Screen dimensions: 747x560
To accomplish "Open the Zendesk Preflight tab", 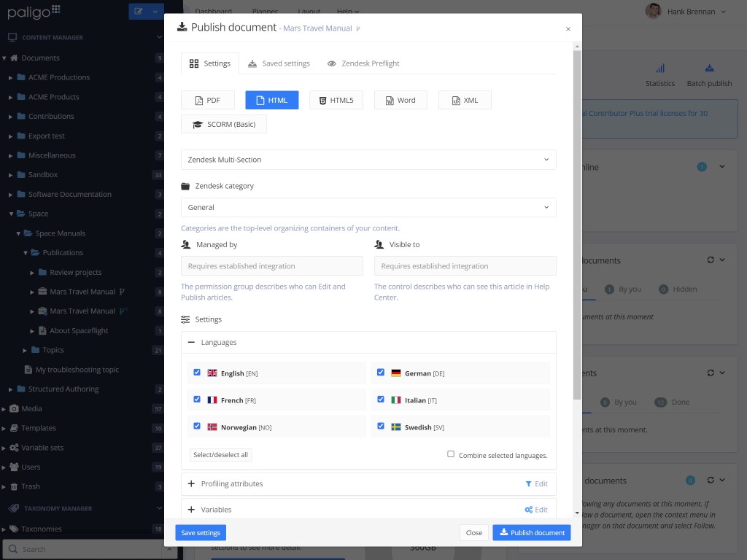I will [x=363, y=63].
